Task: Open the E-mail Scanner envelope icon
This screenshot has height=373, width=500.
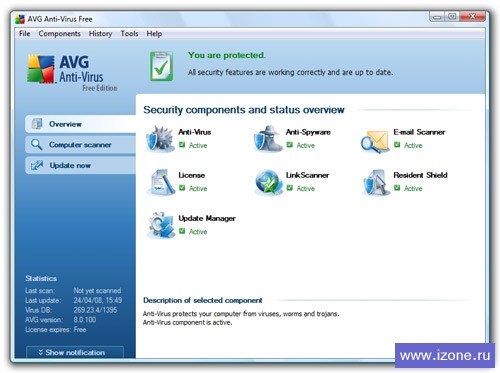Action: click(x=375, y=141)
